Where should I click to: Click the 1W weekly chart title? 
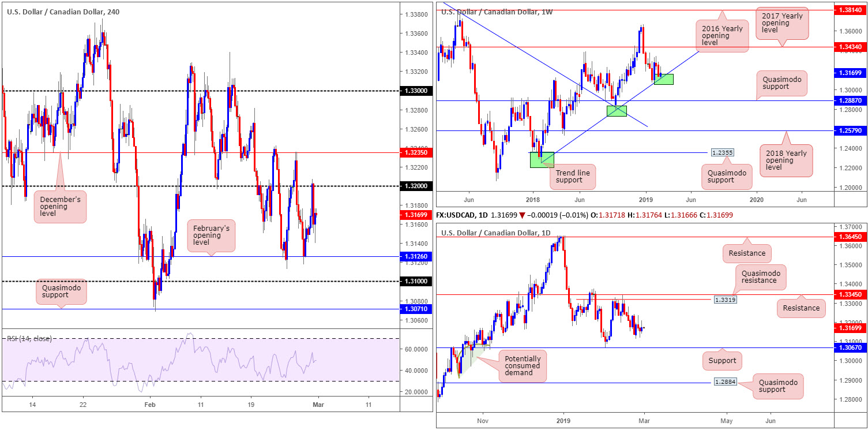point(497,12)
